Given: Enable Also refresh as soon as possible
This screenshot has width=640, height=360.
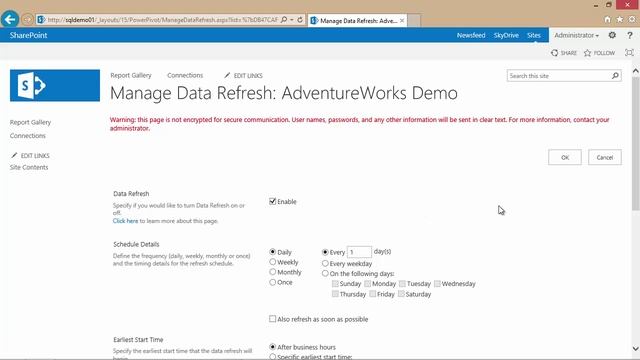Looking at the screenshot, I should pyautogui.click(x=273, y=319).
